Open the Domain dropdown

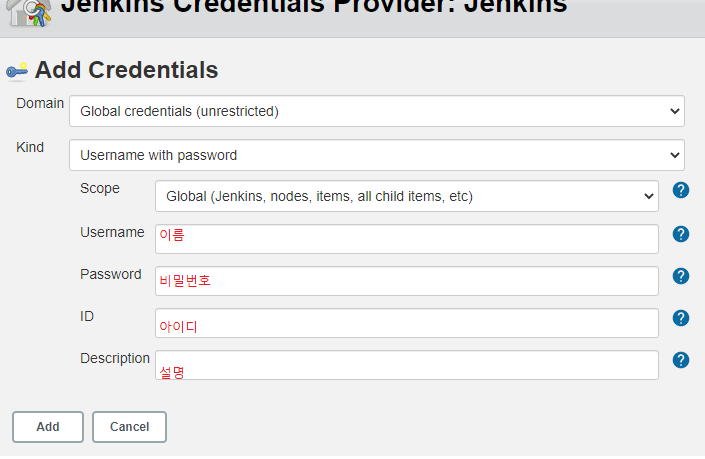pyautogui.click(x=377, y=111)
